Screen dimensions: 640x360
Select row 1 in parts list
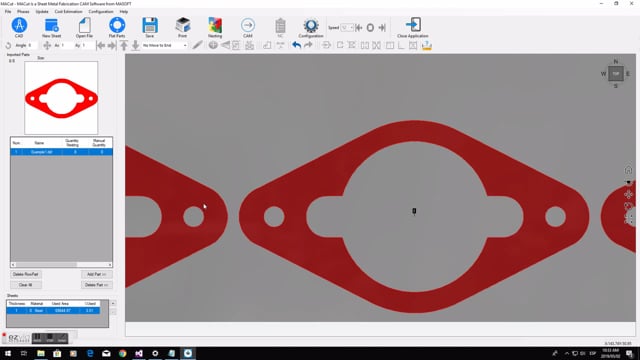pyautogui.click(x=61, y=152)
